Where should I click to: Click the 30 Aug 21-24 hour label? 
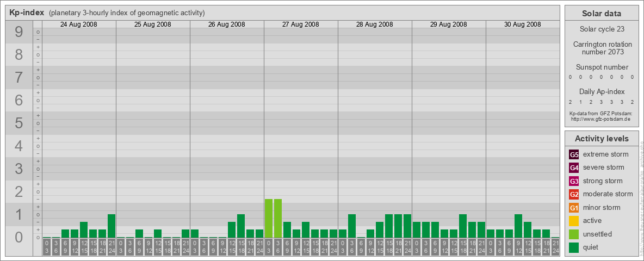point(555,248)
